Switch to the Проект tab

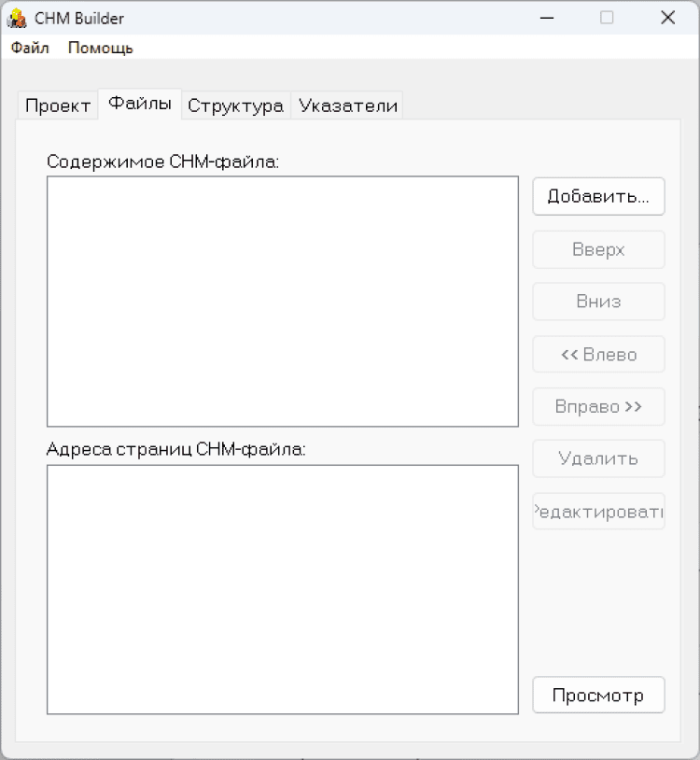click(x=58, y=106)
